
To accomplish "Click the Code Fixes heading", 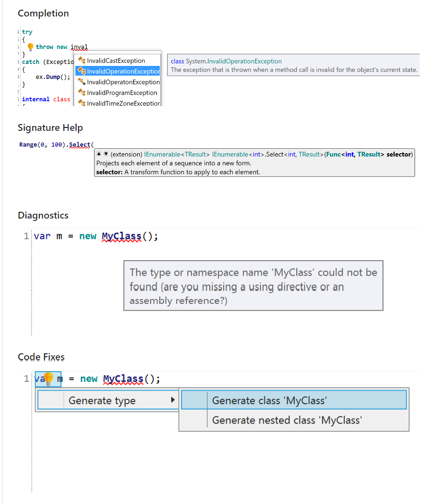I will pyautogui.click(x=41, y=357).
